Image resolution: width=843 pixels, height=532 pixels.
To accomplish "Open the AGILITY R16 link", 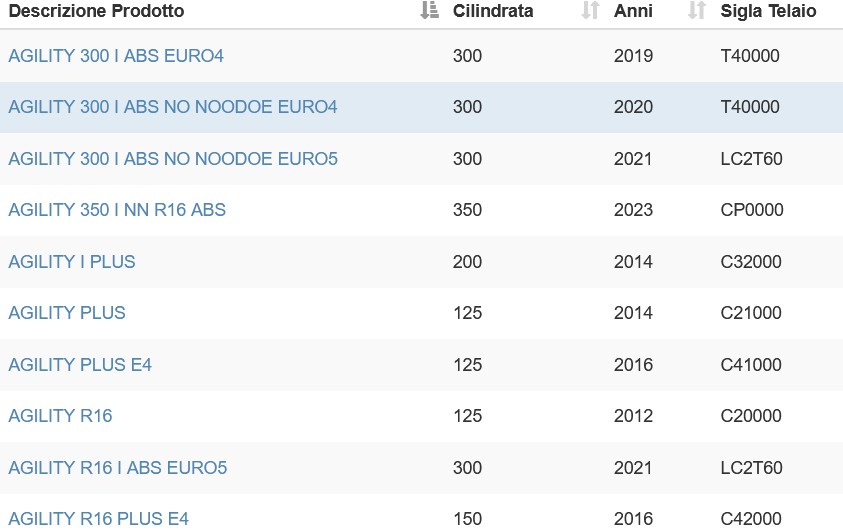I will [x=60, y=416].
